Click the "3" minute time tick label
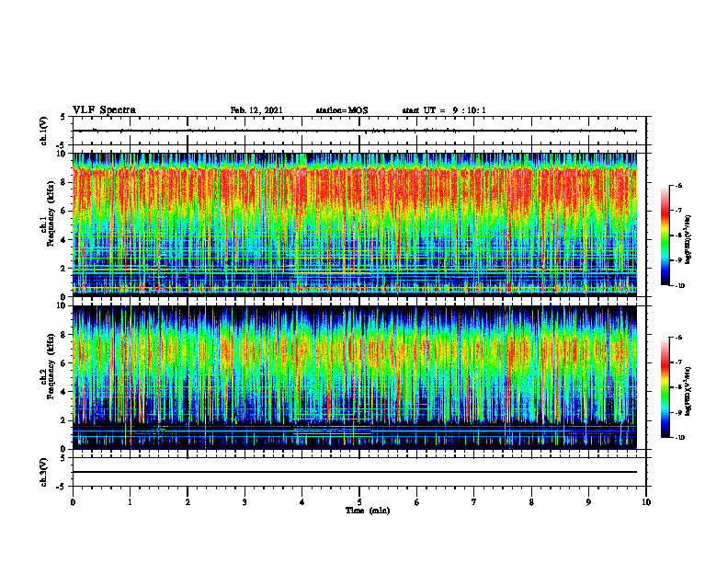 [x=245, y=502]
